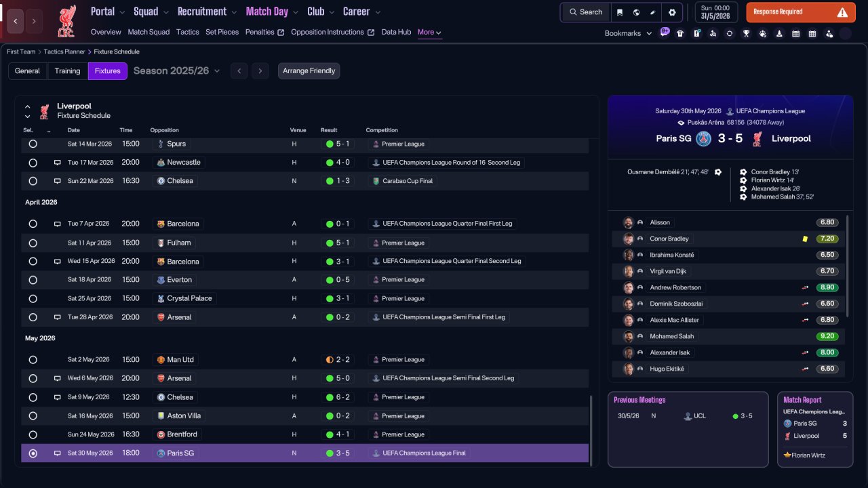Screen dimensions: 868x488
Task: Click the globe world icon in toolbar
Action: [x=637, y=12]
